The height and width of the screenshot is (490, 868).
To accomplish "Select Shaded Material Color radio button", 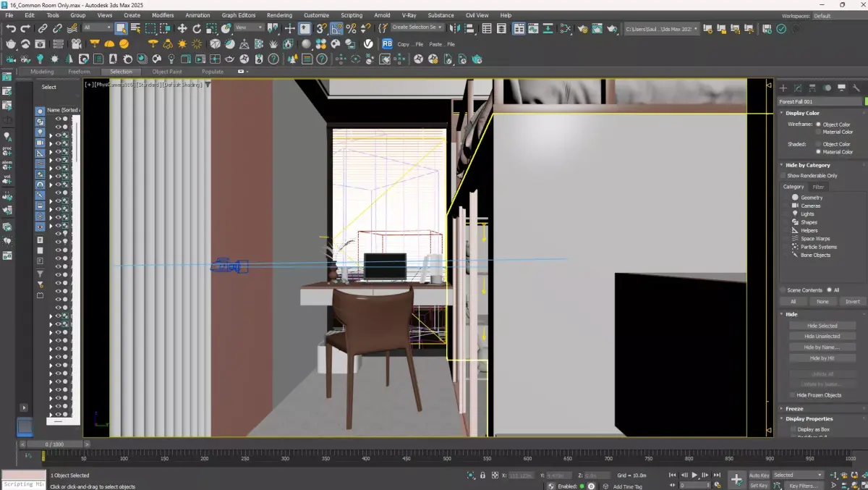I will (819, 152).
